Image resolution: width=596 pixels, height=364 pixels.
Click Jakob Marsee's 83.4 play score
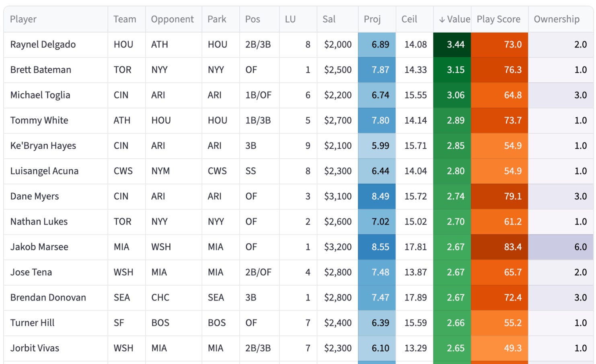point(499,247)
